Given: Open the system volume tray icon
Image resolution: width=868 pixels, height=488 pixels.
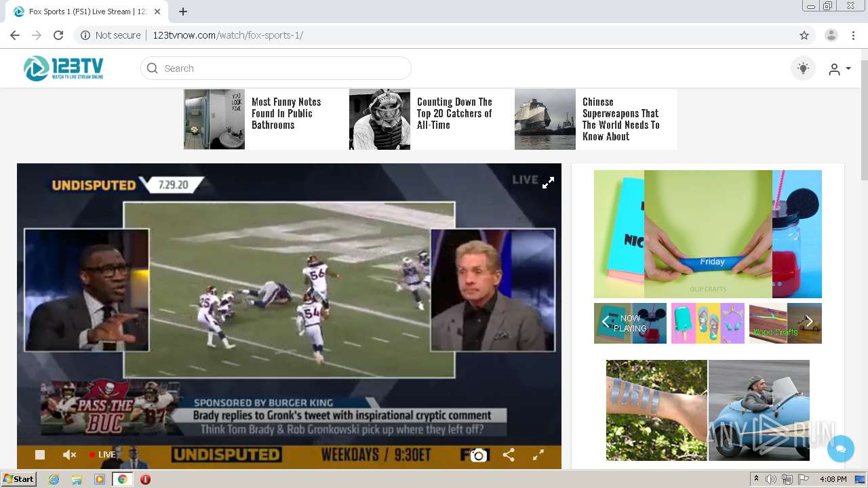Looking at the screenshot, I should tap(771, 479).
